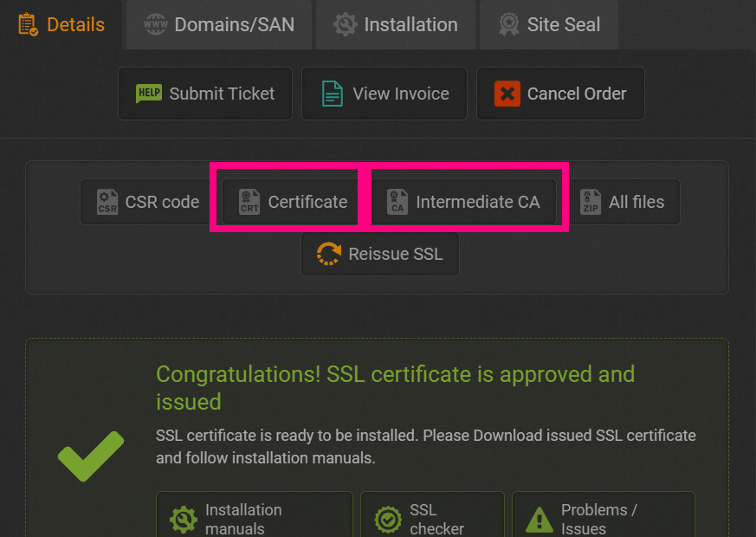Click the Site Seal ribbon badge icon
Image resolution: width=756 pixels, height=537 pixels.
[x=508, y=24]
